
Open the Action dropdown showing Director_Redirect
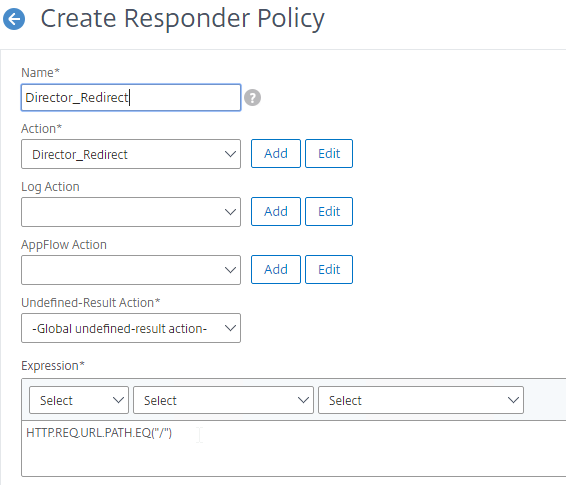click(x=131, y=154)
